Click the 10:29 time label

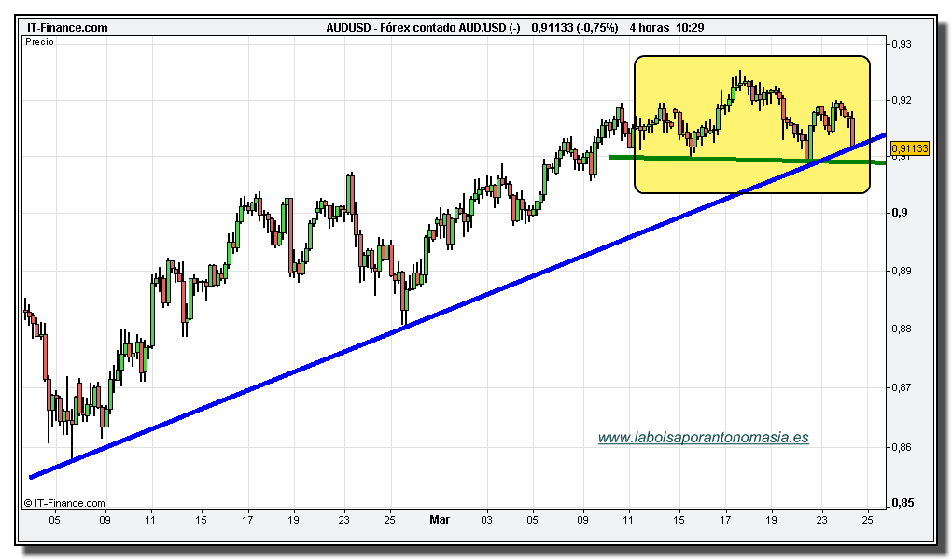pyautogui.click(x=690, y=28)
